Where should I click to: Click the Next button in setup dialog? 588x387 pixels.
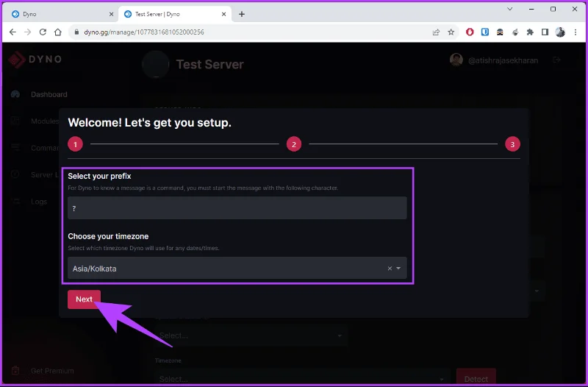point(84,299)
